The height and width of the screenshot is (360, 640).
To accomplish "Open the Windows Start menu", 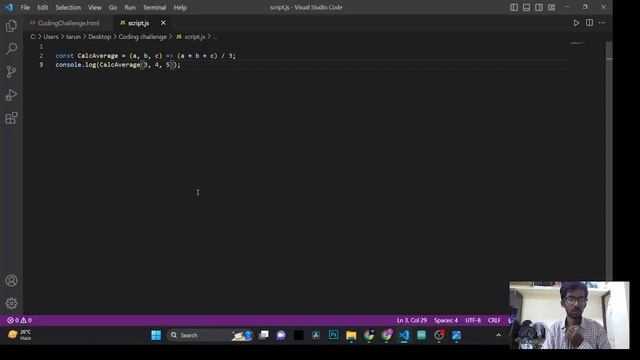I will coord(156,335).
